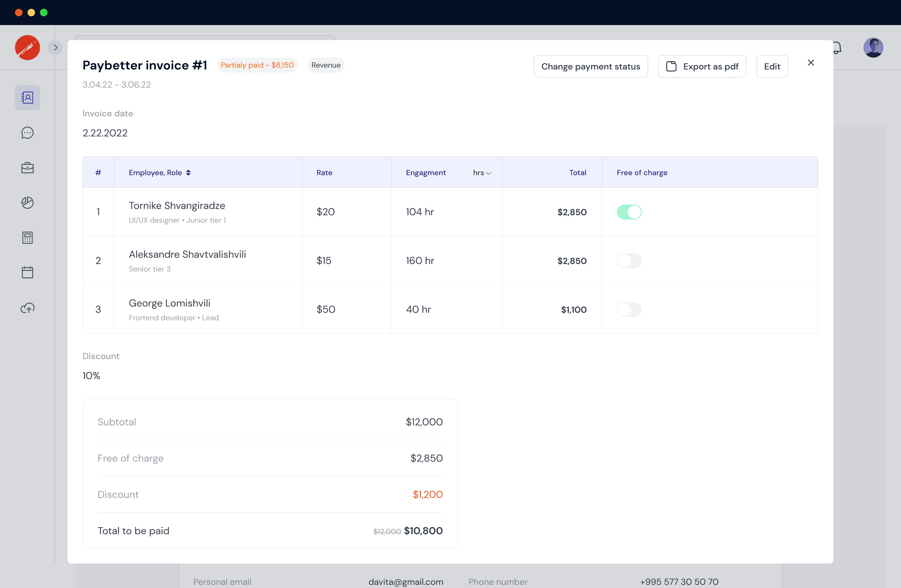Disable free of charge for Tornike Shvangiradze

(x=630, y=212)
